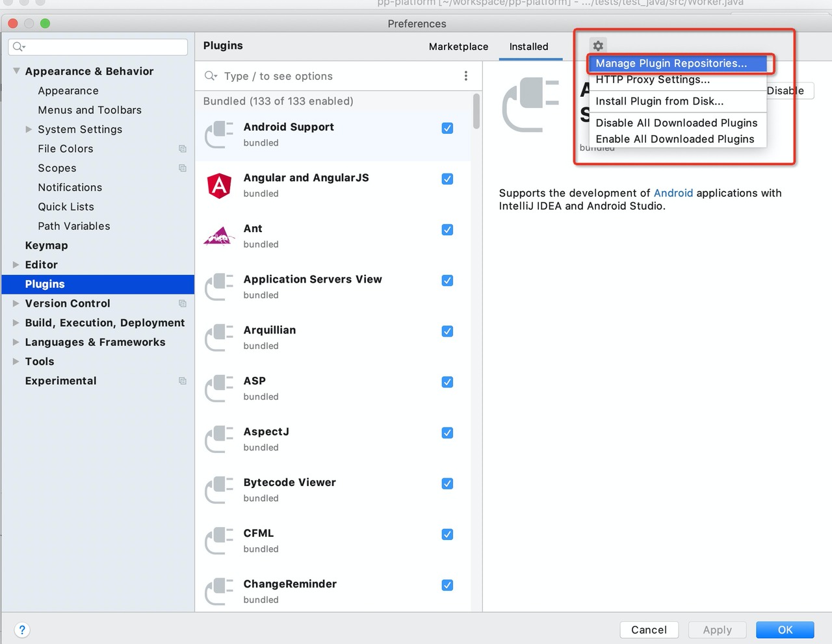The width and height of the screenshot is (832, 644).
Task: Open the Quick Lists settings page
Action: pos(66,207)
